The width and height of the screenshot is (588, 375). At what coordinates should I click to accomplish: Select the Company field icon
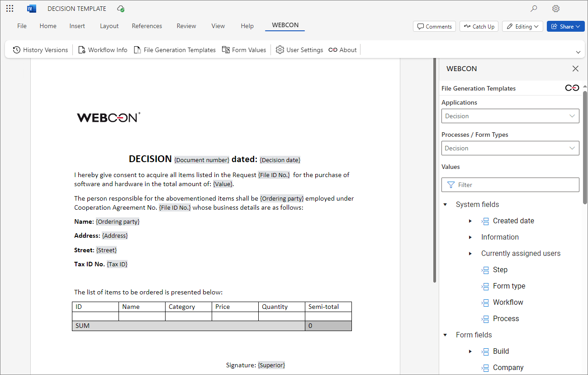click(485, 368)
